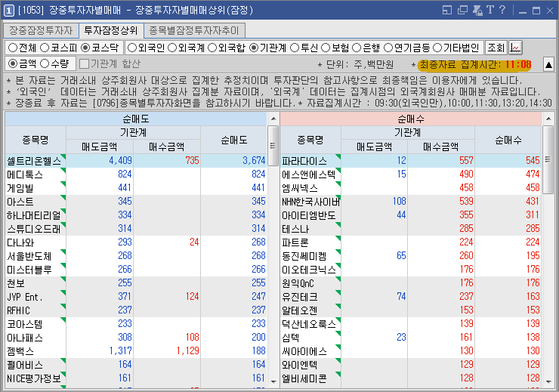Select the 외국합 radio button
559x392 pixels.
coord(212,48)
